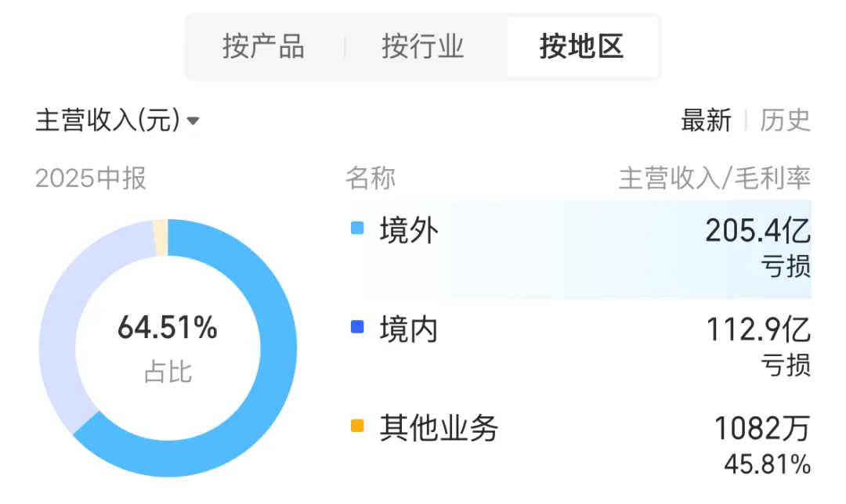Screen dimensions: 846x504
Task: Select the 其他业务 row label
Action: point(439,427)
